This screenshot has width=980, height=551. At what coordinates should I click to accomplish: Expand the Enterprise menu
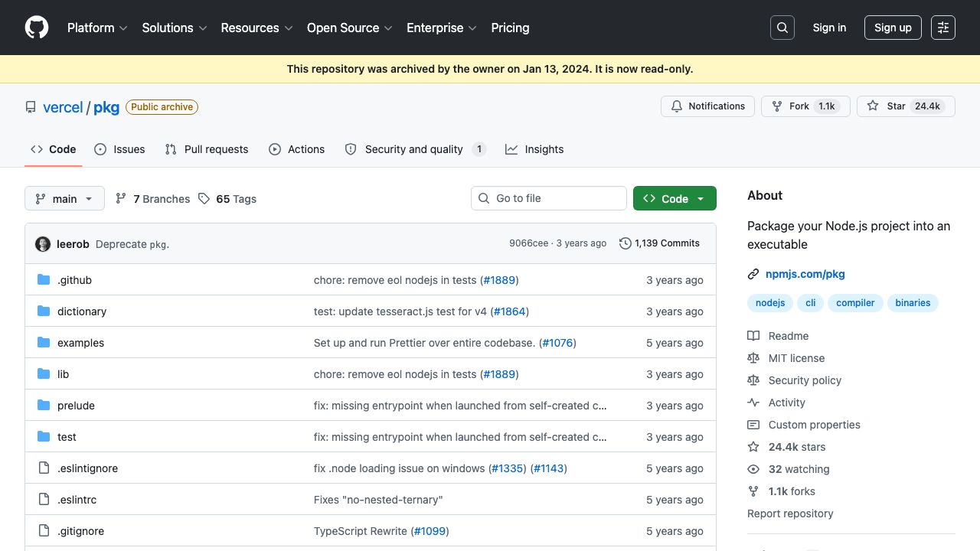pyautogui.click(x=442, y=28)
